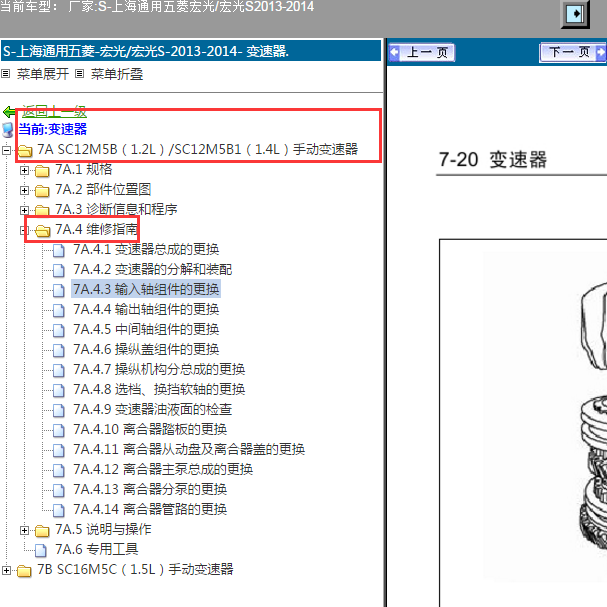
Task: Click document icon of 7A.4.2 变速器的分解和装配
Action: click(x=58, y=270)
